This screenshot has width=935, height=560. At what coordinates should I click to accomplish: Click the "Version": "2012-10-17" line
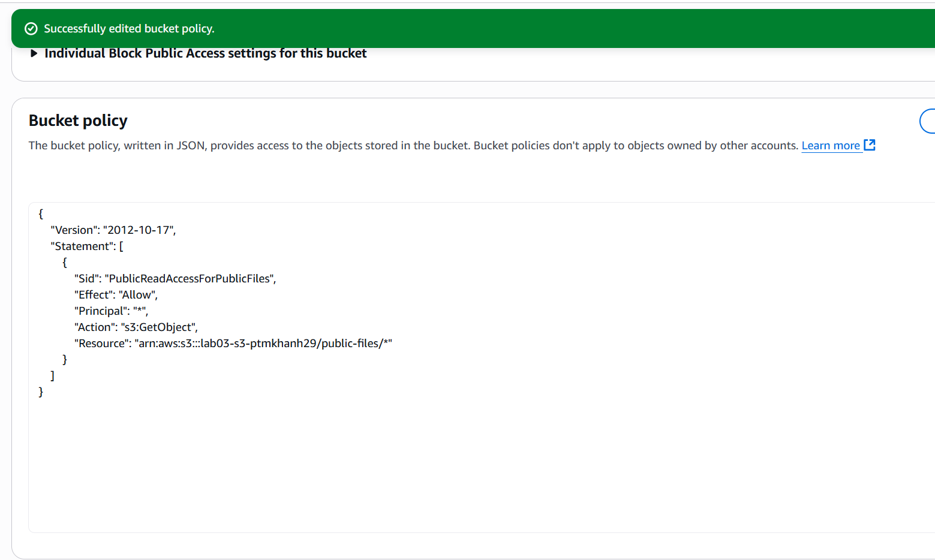(113, 230)
